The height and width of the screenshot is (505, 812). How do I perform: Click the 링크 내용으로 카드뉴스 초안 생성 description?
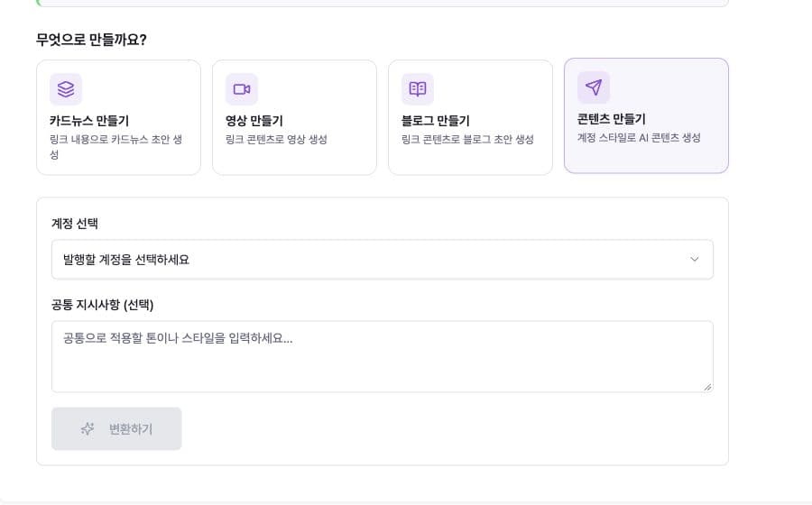(115, 147)
